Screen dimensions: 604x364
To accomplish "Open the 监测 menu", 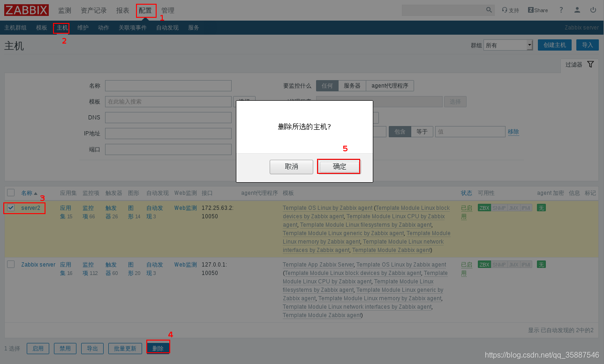I will [x=65, y=10].
